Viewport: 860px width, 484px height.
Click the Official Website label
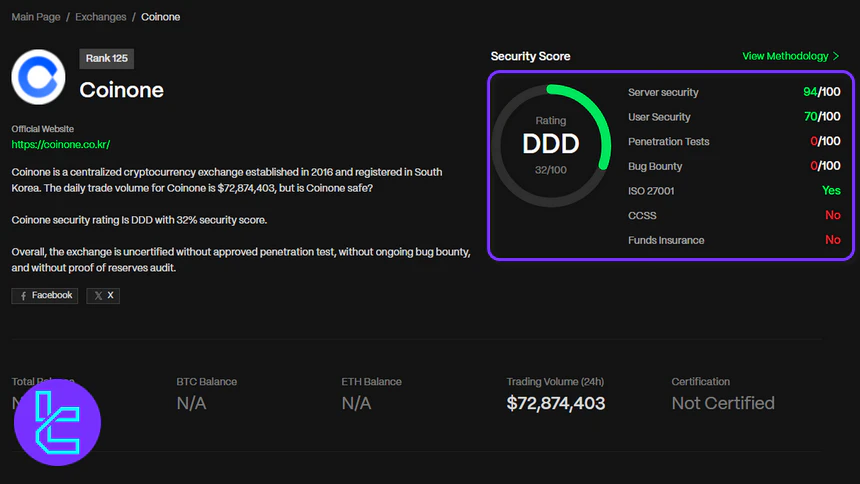click(43, 129)
